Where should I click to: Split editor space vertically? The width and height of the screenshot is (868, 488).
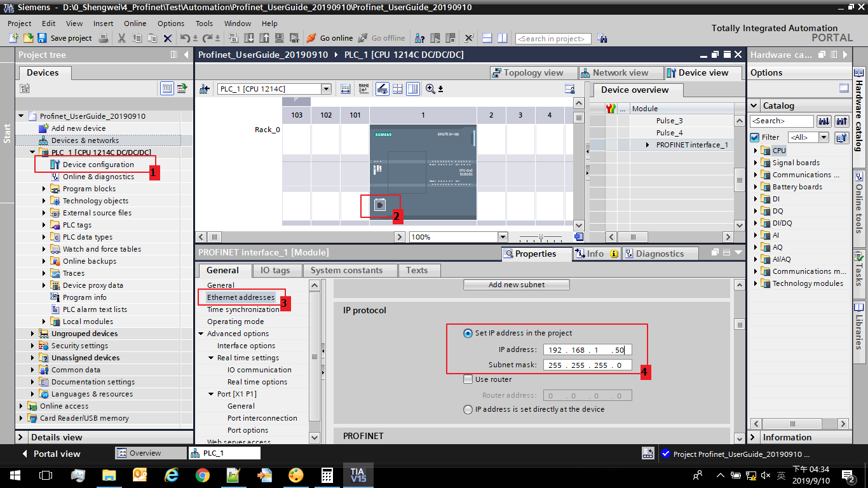coord(502,38)
